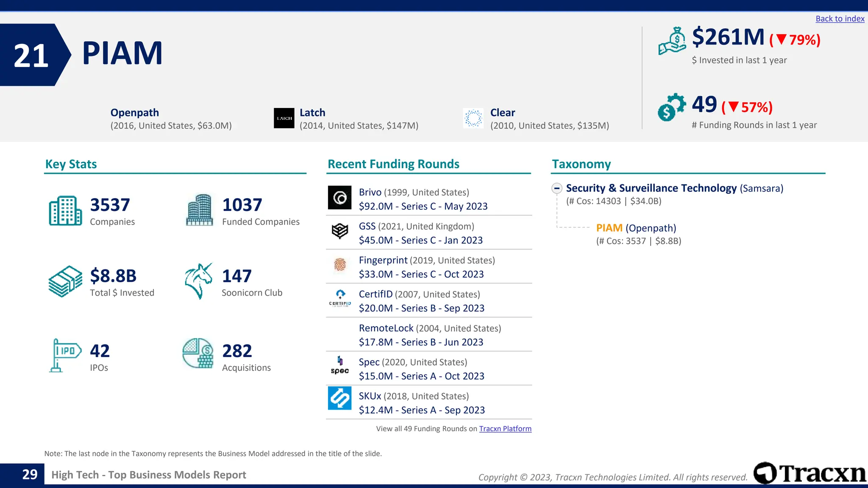The height and width of the screenshot is (488, 868).
Task: Click the Clear company logo
Action: pyautogui.click(x=473, y=118)
